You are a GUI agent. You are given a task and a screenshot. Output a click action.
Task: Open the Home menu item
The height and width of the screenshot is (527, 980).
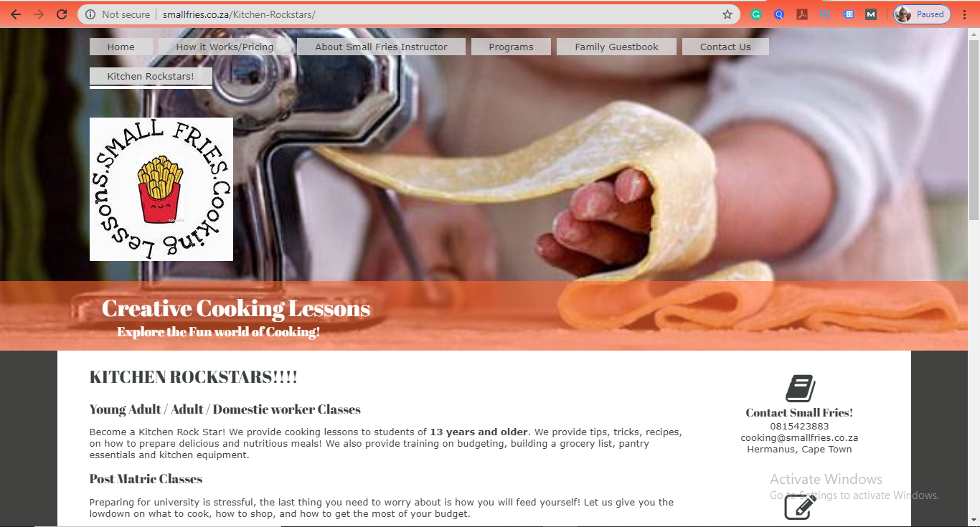click(121, 47)
